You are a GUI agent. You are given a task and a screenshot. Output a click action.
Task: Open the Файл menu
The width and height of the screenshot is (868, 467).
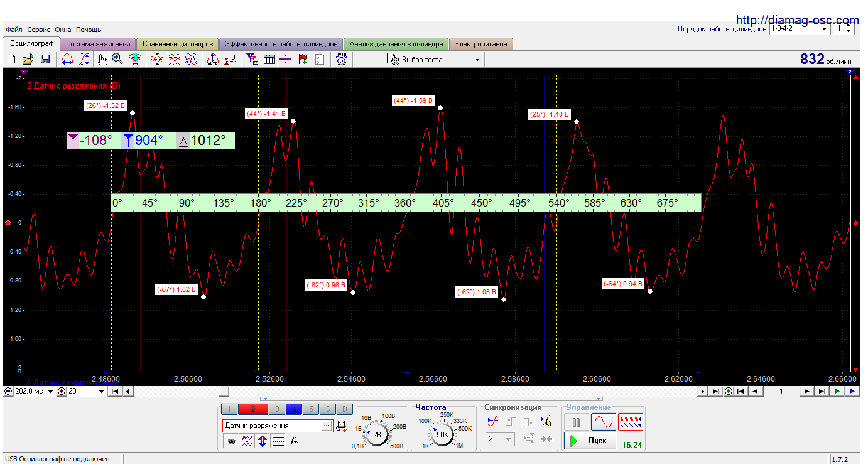pyautogui.click(x=14, y=30)
